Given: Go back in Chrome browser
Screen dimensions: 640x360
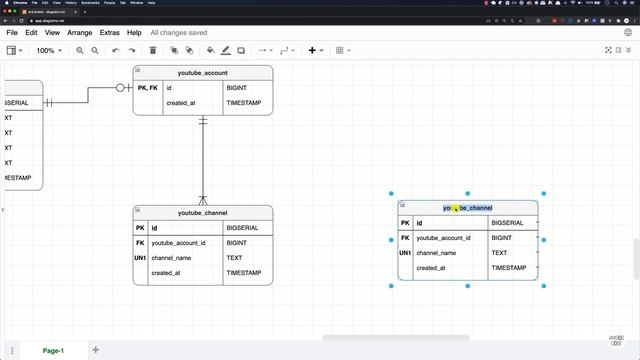Looking at the screenshot, I should 6,21.
